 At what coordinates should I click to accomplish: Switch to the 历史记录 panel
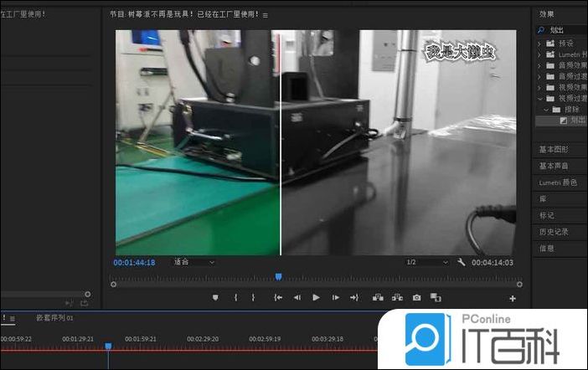553,231
